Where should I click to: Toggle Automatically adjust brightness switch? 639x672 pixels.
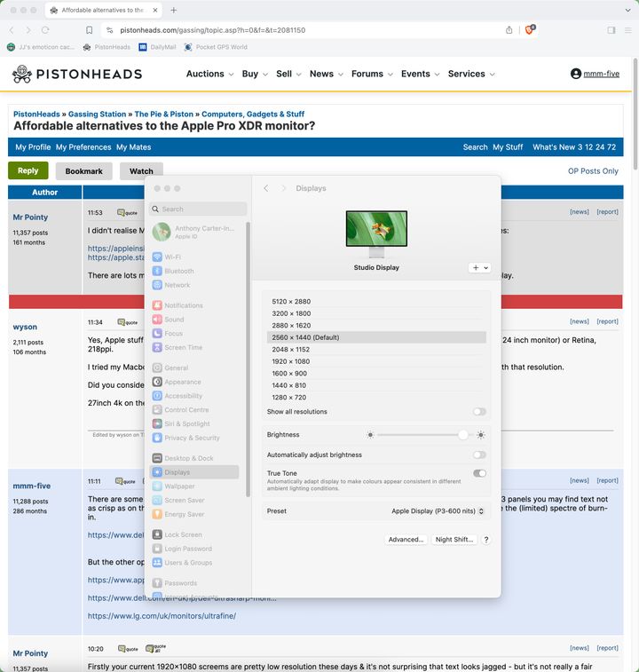[479, 455]
